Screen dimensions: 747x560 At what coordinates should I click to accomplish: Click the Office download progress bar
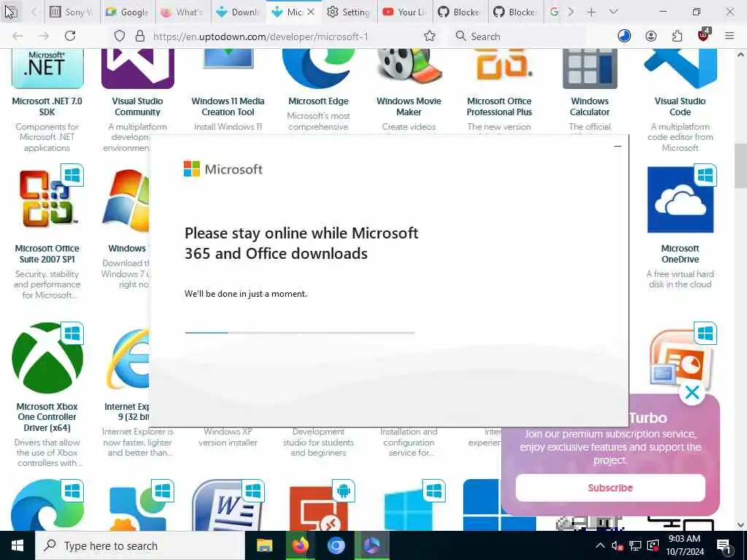(300, 332)
